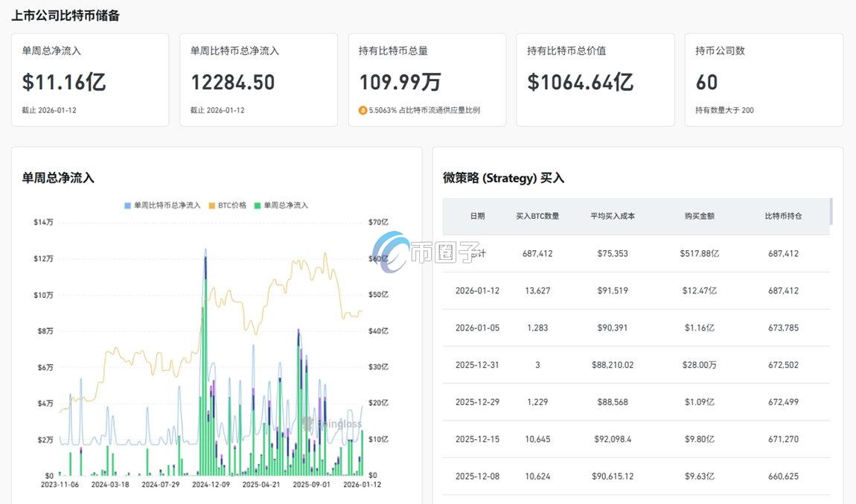856x504 pixels.
Task: Sort the table by 买入BTC数量 column
Action: coord(538,216)
